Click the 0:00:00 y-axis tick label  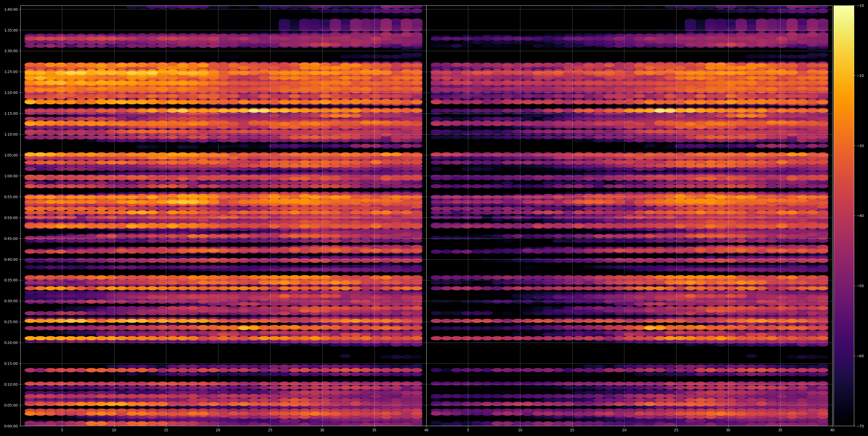pos(11,426)
